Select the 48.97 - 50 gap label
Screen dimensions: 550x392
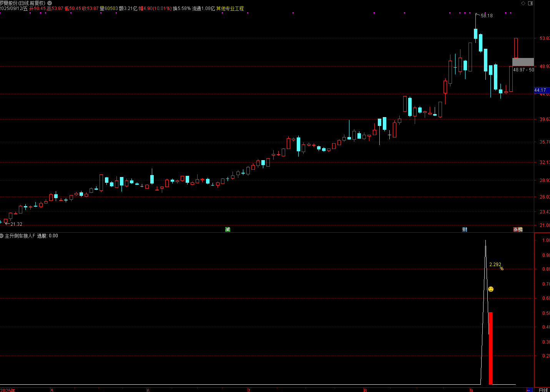pos(523,70)
